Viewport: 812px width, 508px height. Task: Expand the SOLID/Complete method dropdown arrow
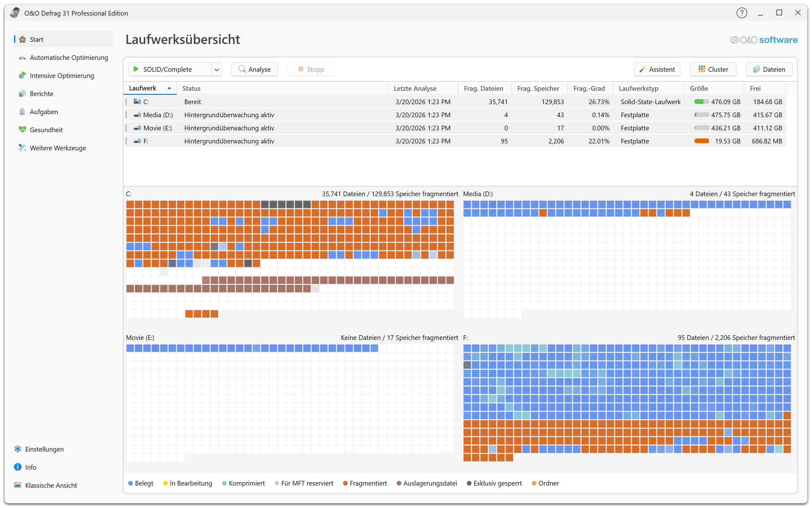(217, 70)
